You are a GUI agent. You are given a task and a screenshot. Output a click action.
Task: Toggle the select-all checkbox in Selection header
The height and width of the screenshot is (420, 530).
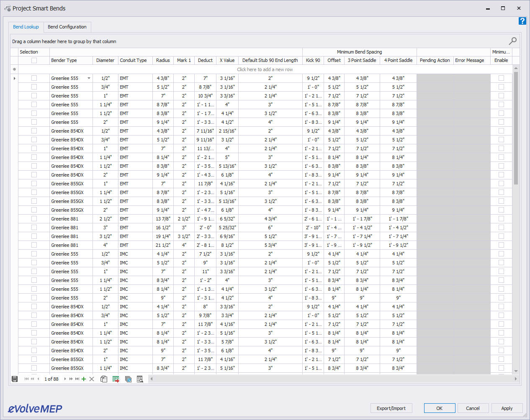click(34, 60)
